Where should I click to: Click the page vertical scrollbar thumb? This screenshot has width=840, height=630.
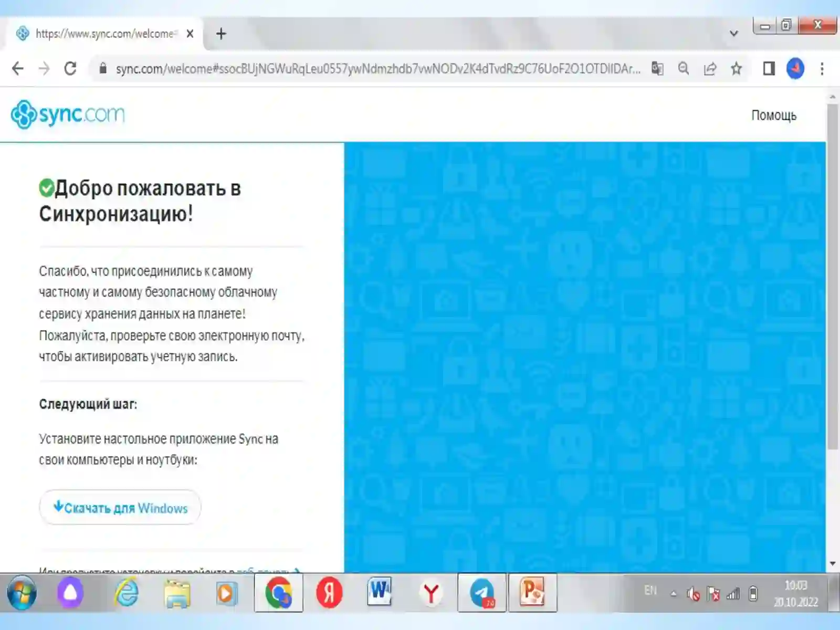[833, 276]
